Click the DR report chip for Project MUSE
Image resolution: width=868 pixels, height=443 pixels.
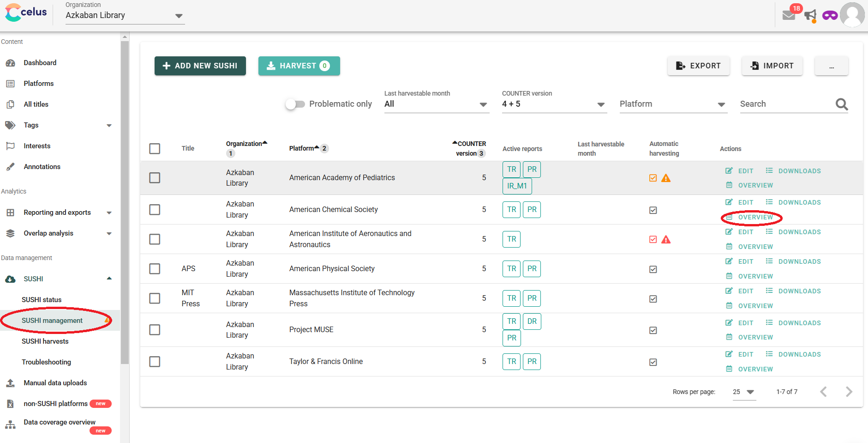tap(532, 321)
